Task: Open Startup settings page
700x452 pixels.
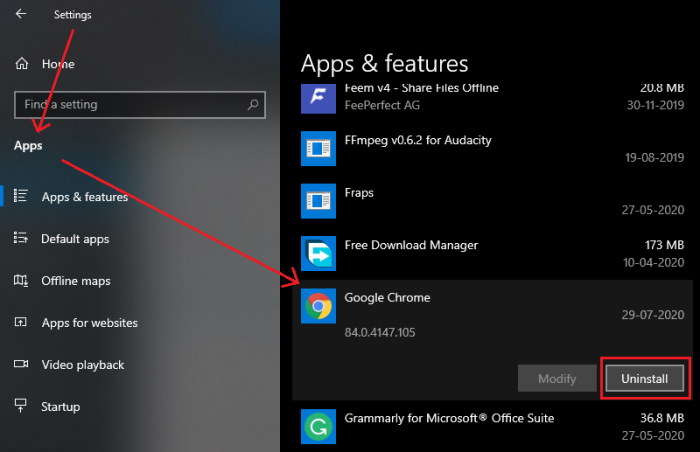Action: (x=61, y=407)
